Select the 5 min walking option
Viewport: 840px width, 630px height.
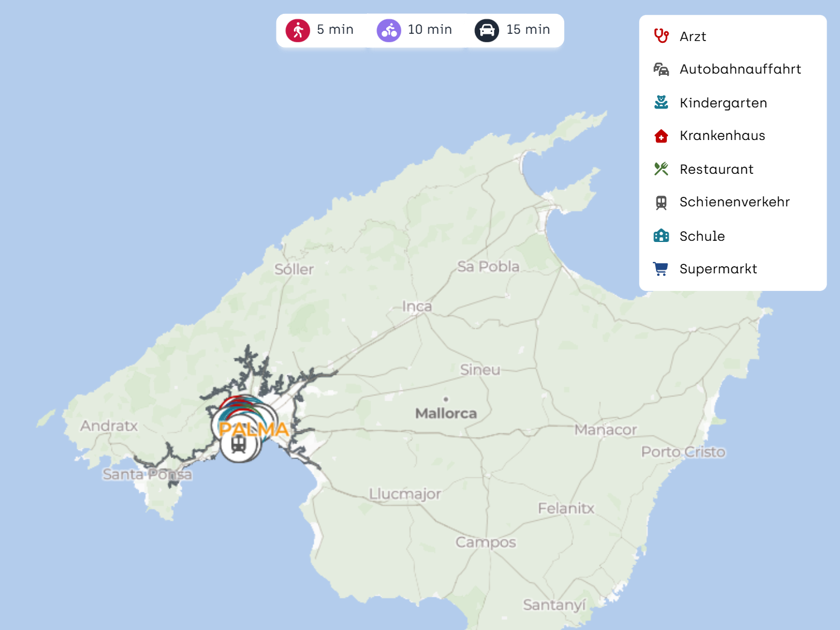point(335,30)
